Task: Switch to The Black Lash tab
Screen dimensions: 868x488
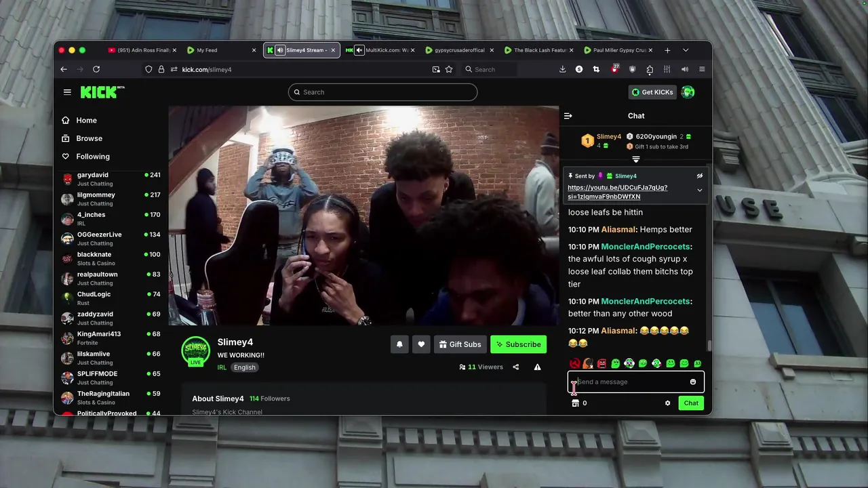Action: (540, 50)
